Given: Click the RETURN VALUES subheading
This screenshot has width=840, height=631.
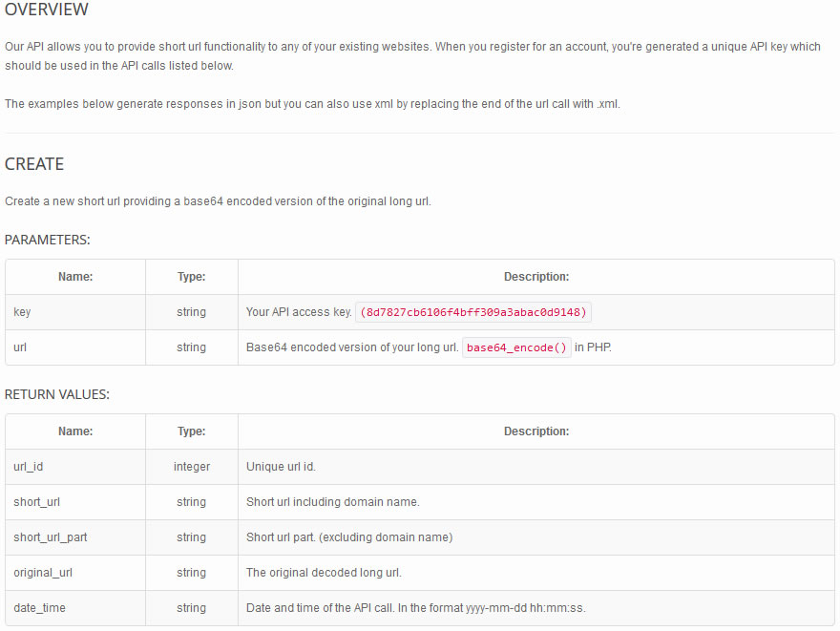Looking at the screenshot, I should (56, 394).
